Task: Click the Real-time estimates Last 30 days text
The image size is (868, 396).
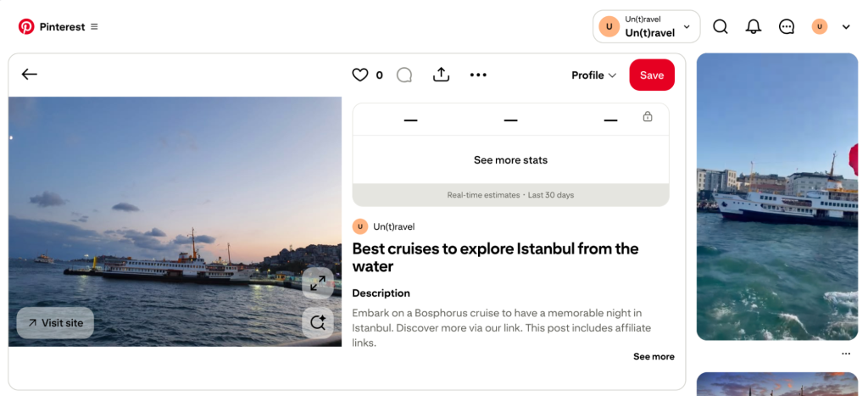Action: [x=510, y=195]
